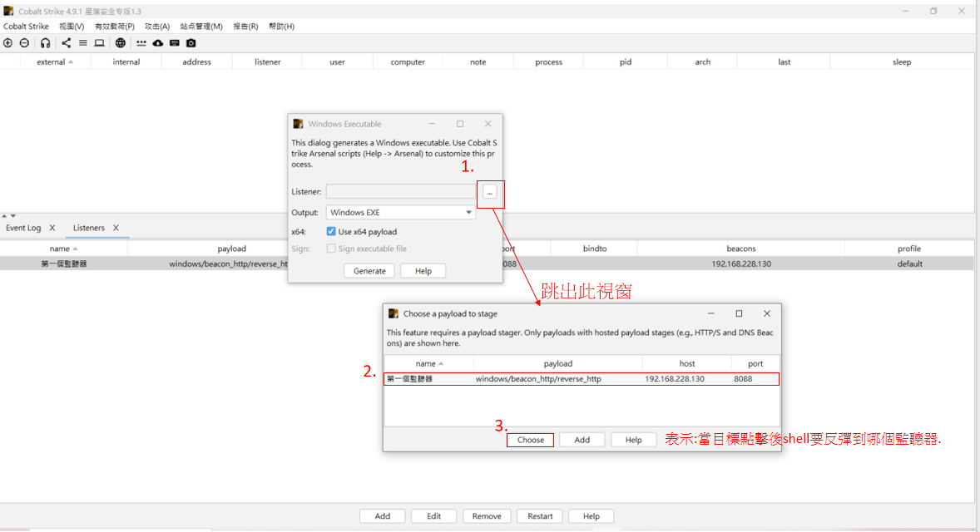The width and height of the screenshot is (980, 532).
Task: Sort chooser dialog by host column
Action: point(687,363)
